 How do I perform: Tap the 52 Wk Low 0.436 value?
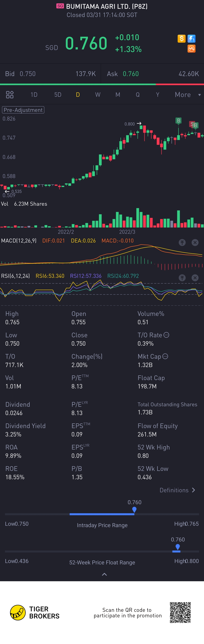[x=144, y=477]
